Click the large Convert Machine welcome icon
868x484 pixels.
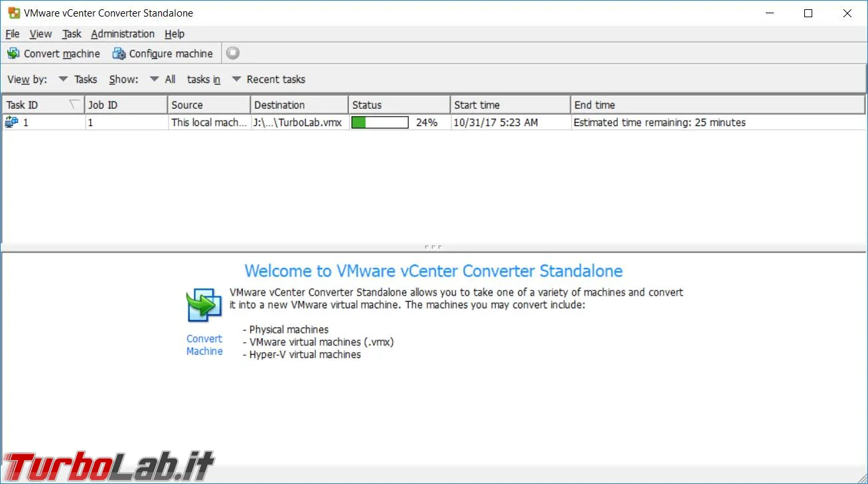pyautogui.click(x=204, y=306)
